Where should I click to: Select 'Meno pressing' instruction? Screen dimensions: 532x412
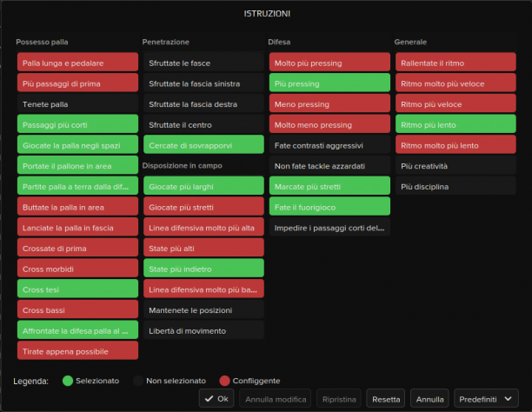point(329,103)
